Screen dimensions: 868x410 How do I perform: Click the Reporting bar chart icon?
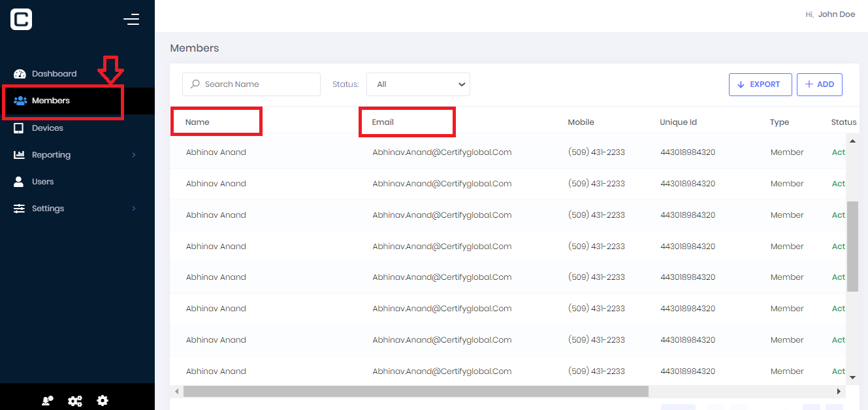click(x=20, y=155)
